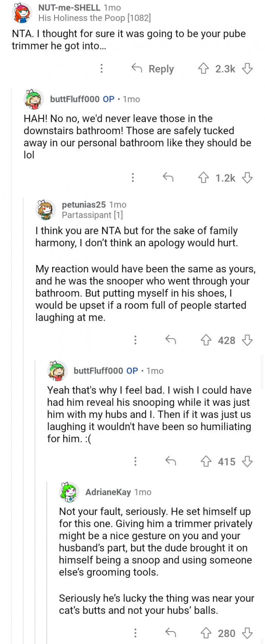Open the overflow menu on NUT-me-SHELL's comment

click(x=101, y=69)
